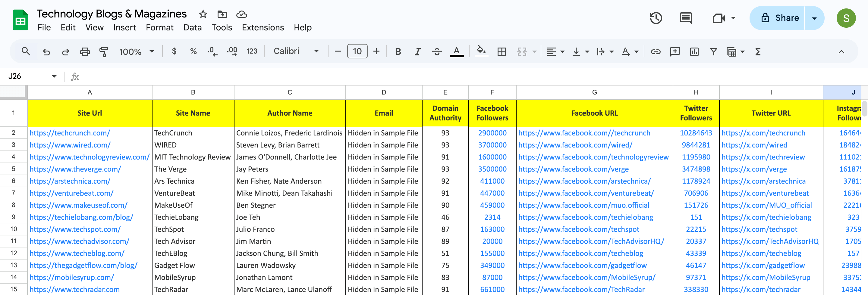Open the Help menu
The height and width of the screenshot is (295, 868).
[x=303, y=28]
